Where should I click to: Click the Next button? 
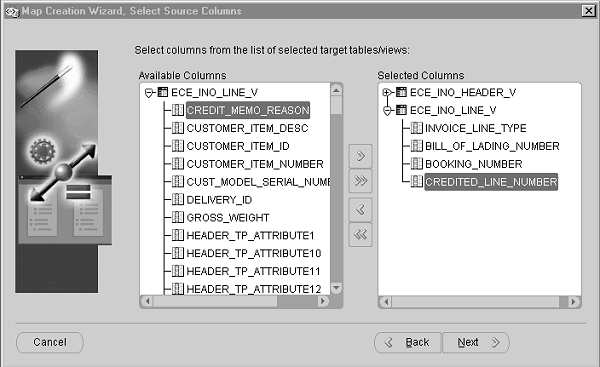tap(476, 342)
